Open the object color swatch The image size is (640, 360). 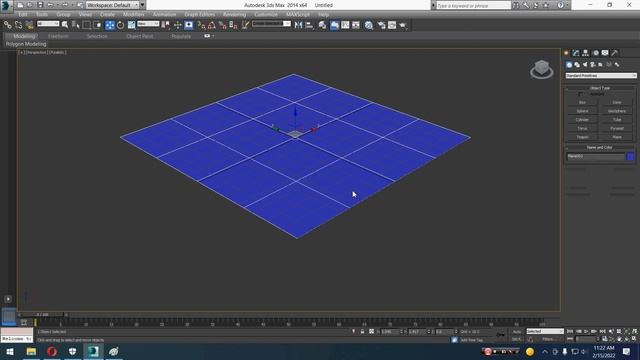click(630, 156)
